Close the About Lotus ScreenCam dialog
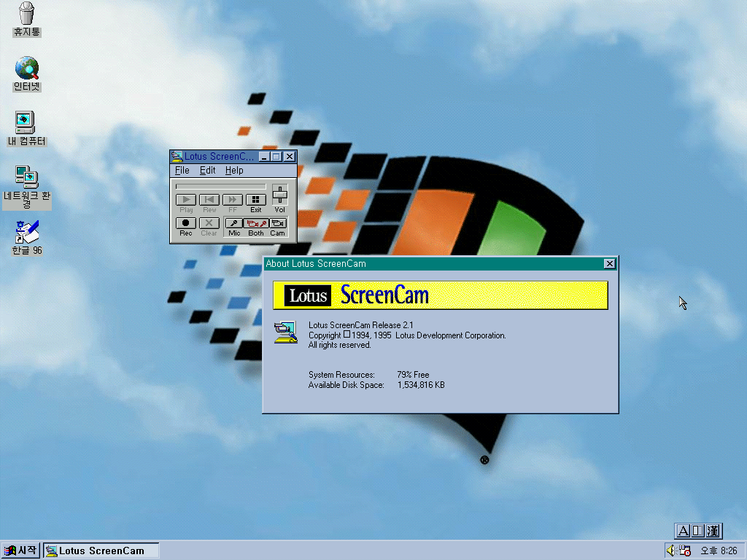 coord(609,264)
